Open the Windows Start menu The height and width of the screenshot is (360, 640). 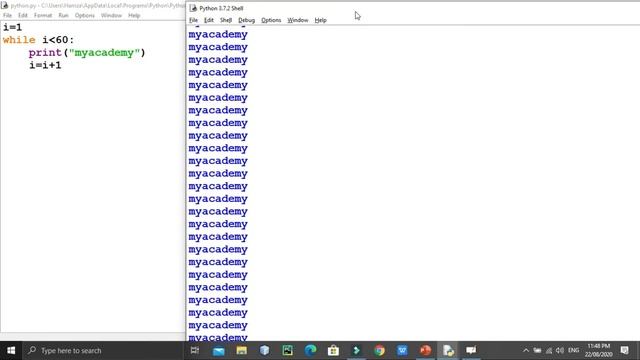point(11,350)
